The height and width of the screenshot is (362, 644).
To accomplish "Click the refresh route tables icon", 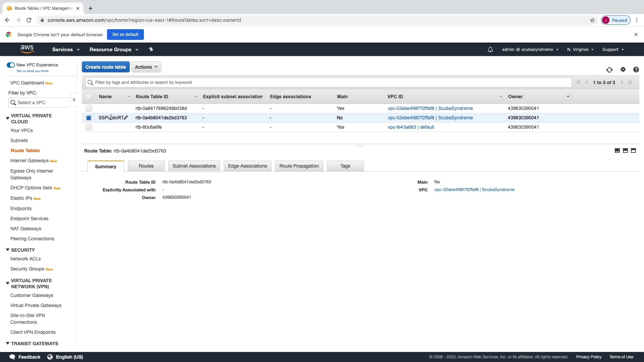I will point(609,70).
